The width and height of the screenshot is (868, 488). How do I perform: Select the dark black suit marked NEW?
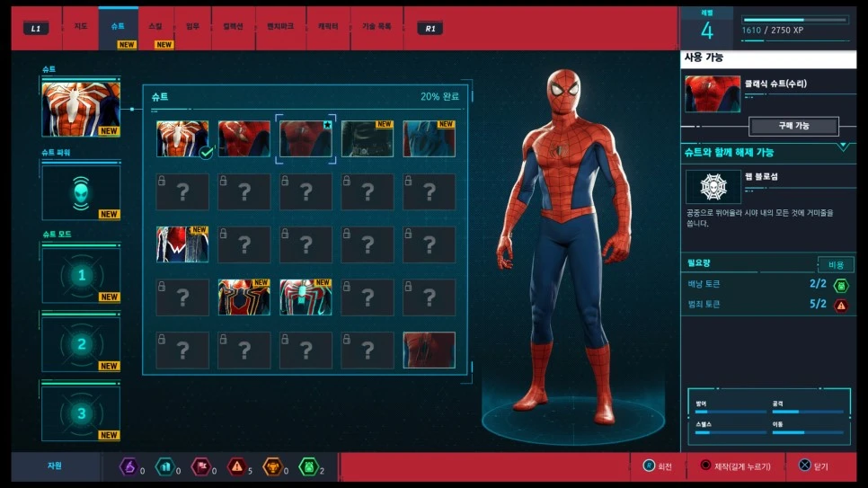368,138
